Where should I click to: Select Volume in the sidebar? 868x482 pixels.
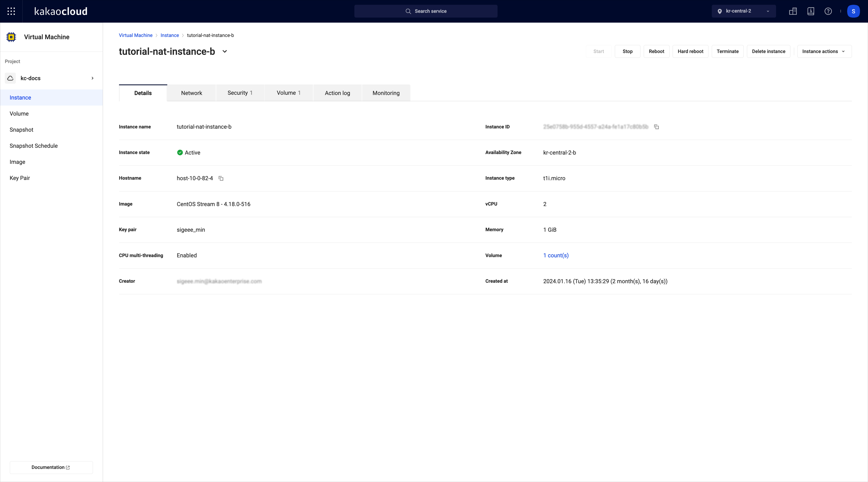51,114
